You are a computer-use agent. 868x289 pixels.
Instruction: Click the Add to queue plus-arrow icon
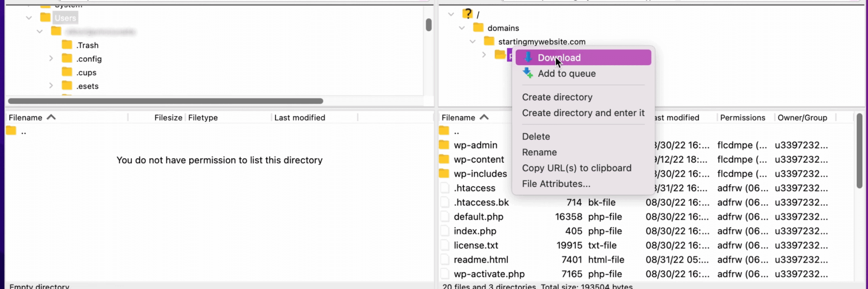(x=528, y=73)
